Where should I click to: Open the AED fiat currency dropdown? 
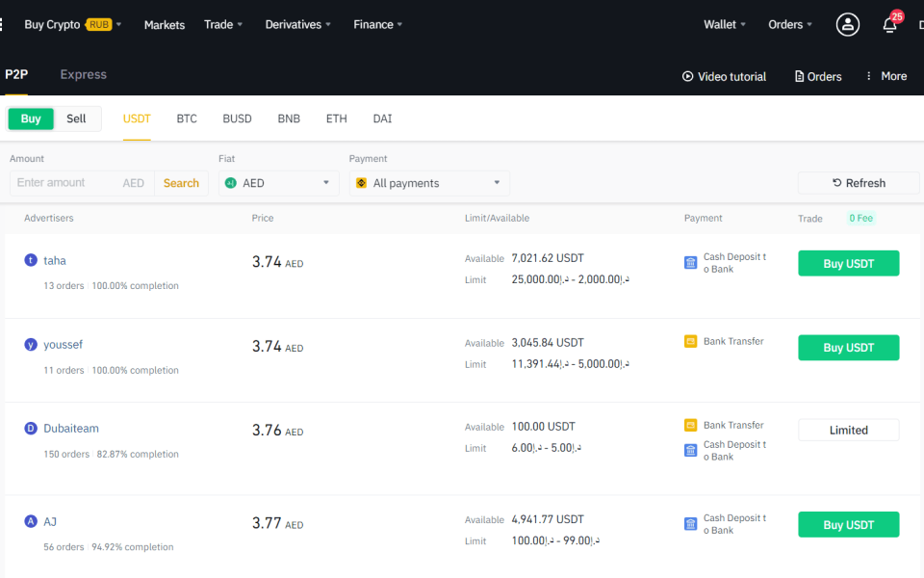click(x=277, y=182)
